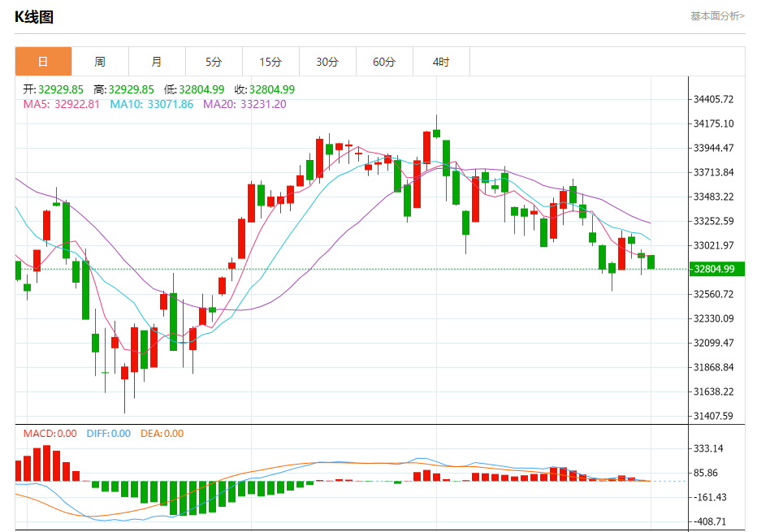The width and height of the screenshot is (757, 532).
Task: Open the 60分 interval tab
Action: click(x=385, y=61)
